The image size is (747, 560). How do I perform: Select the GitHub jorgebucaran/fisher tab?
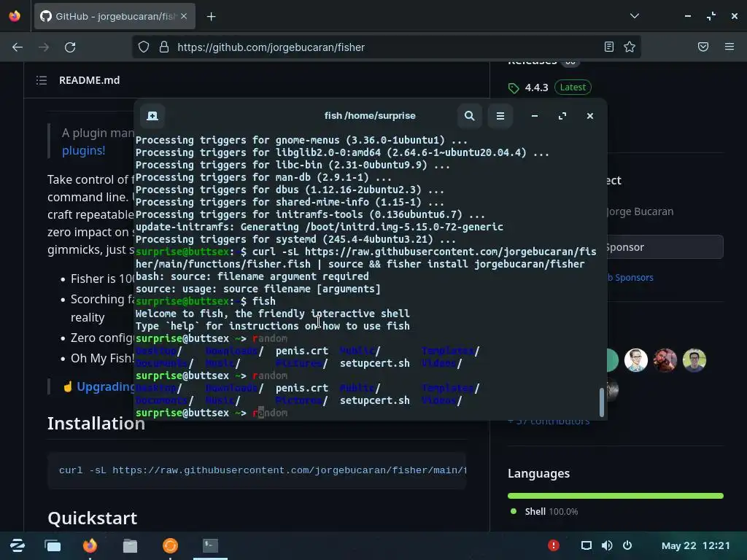click(x=115, y=16)
